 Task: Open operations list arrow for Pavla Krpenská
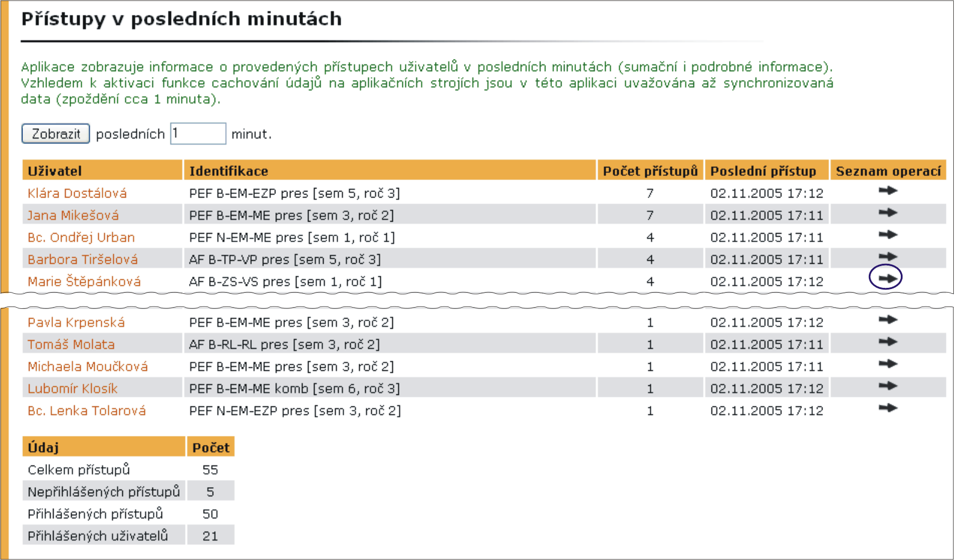pyautogui.click(x=887, y=320)
